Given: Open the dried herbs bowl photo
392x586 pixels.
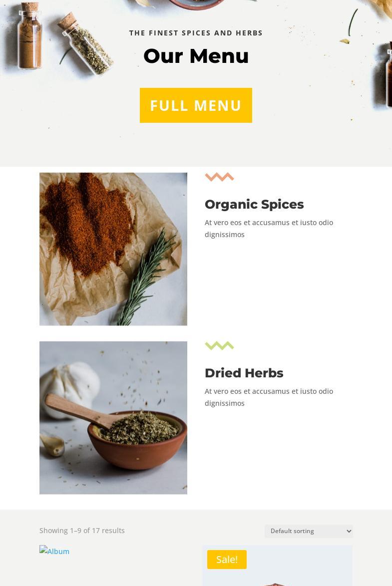Looking at the screenshot, I should (x=113, y=417).
